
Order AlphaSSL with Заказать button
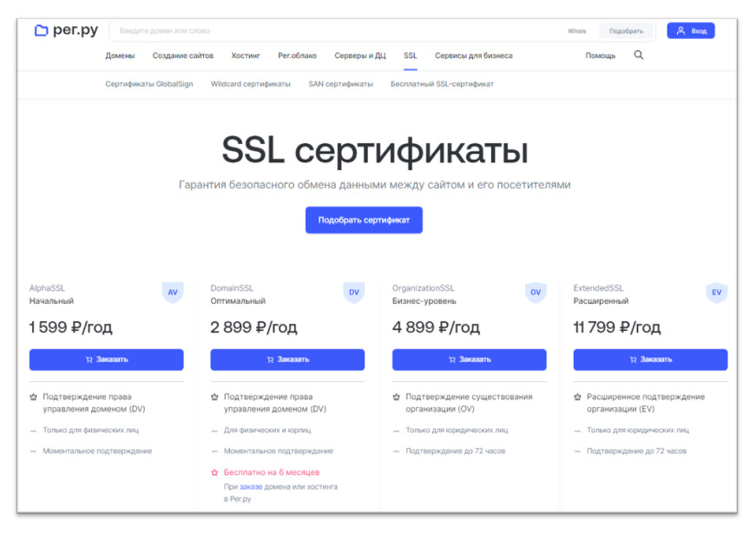click(106, 359)
